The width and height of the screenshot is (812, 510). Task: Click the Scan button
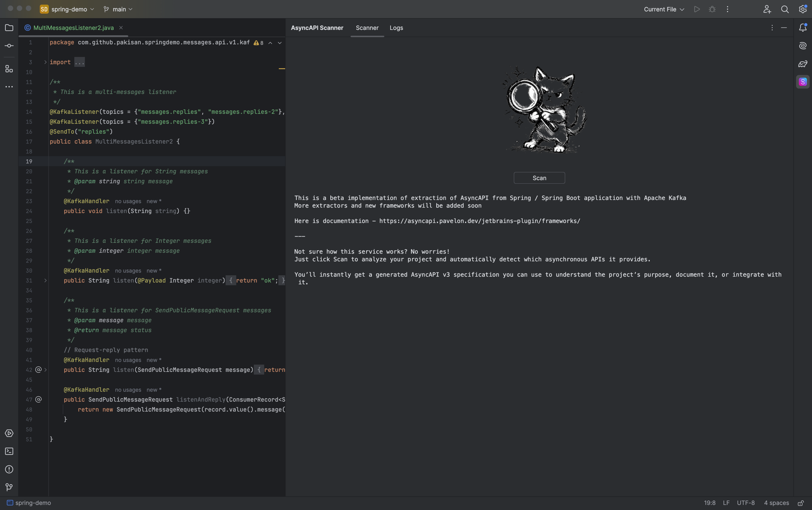click(x=539, y=177)
